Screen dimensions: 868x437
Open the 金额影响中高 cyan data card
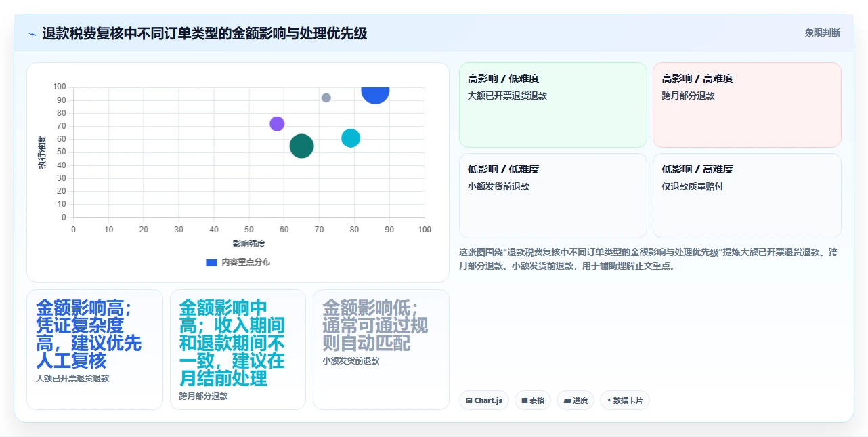[x=238, y=350]
